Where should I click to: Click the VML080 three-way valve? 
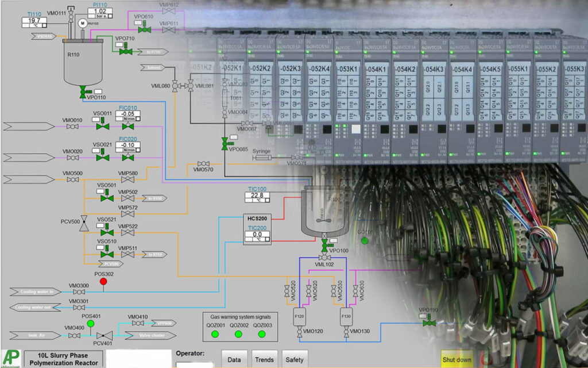(x=175, y=86)
